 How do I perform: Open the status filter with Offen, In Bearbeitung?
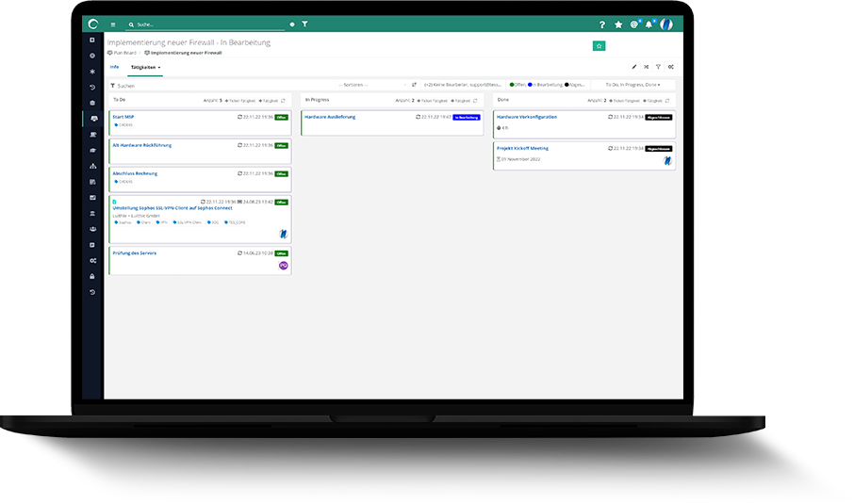point(547,85)
